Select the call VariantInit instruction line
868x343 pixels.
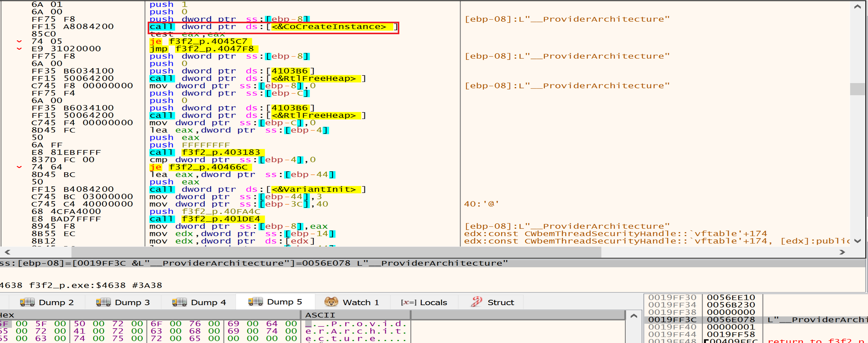tap(257, 189)
